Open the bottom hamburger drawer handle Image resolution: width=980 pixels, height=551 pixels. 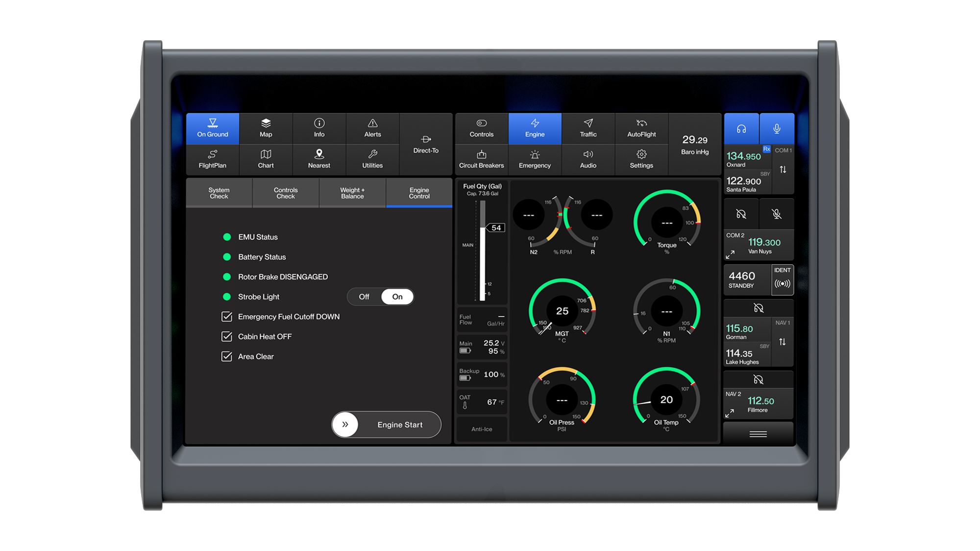pyautogui.click(x=758, y=434)
